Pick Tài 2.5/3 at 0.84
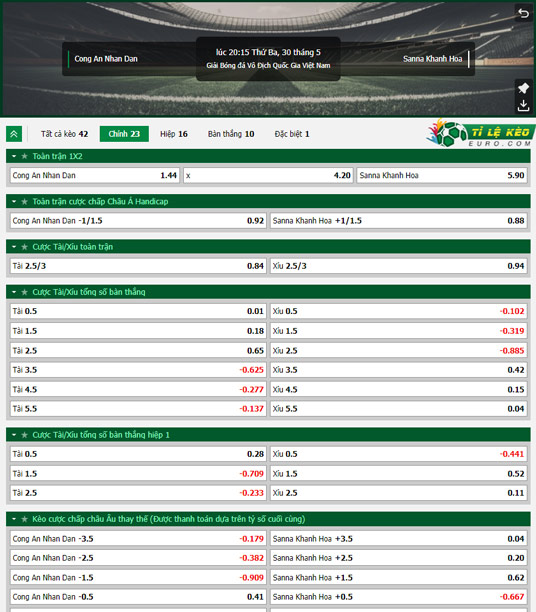The height and width of the screenshot is (612, 536). pyautogui.click(x=138, y=266)
